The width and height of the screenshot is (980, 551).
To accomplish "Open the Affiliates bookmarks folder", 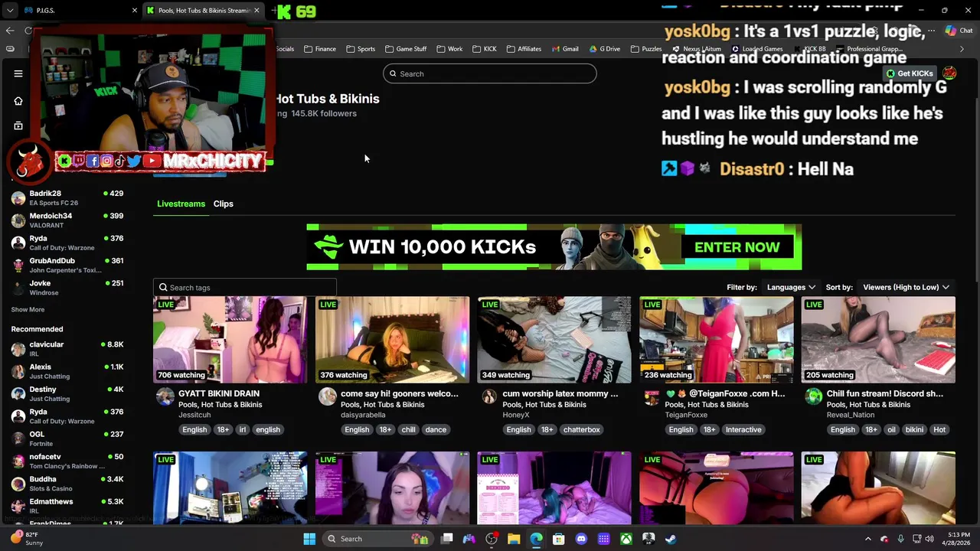I will pos(524,49).
